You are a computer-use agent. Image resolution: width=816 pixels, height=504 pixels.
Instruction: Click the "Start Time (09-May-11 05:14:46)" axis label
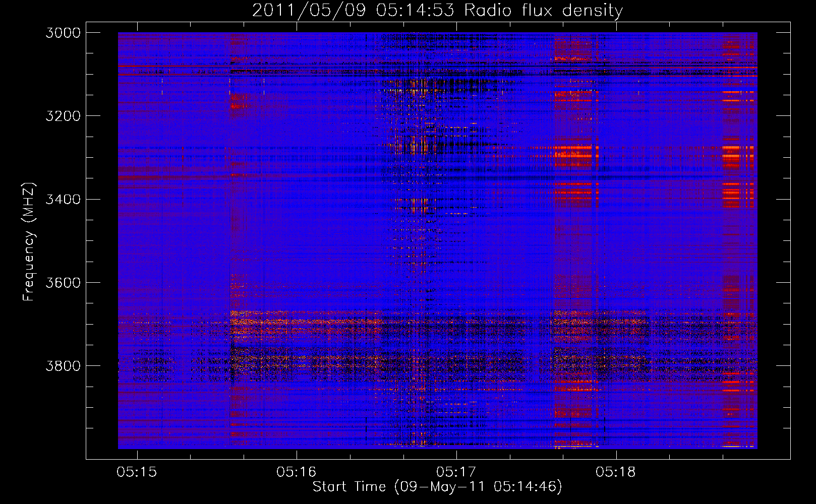(437, 487)
